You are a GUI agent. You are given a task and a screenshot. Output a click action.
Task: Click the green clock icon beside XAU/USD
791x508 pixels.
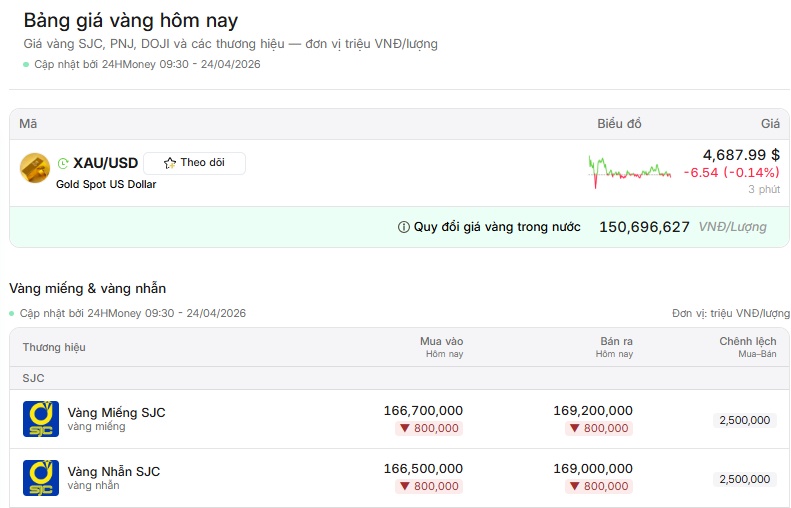click(63, 163)
